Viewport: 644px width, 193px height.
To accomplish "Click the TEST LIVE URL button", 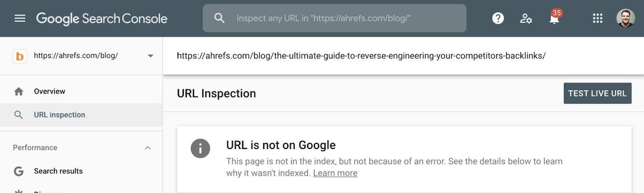I will pyautogui.click(x=598, y=93).
